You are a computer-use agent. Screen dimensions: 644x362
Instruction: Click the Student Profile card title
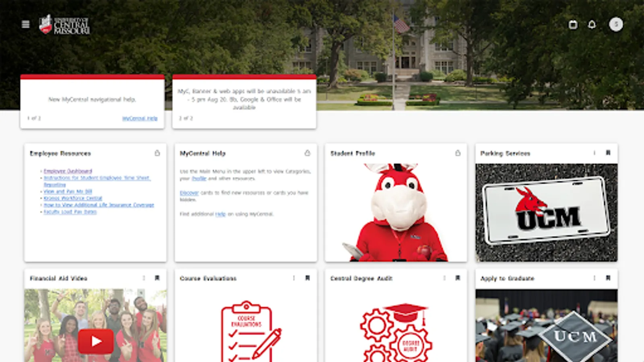click(x=353, y=153)
